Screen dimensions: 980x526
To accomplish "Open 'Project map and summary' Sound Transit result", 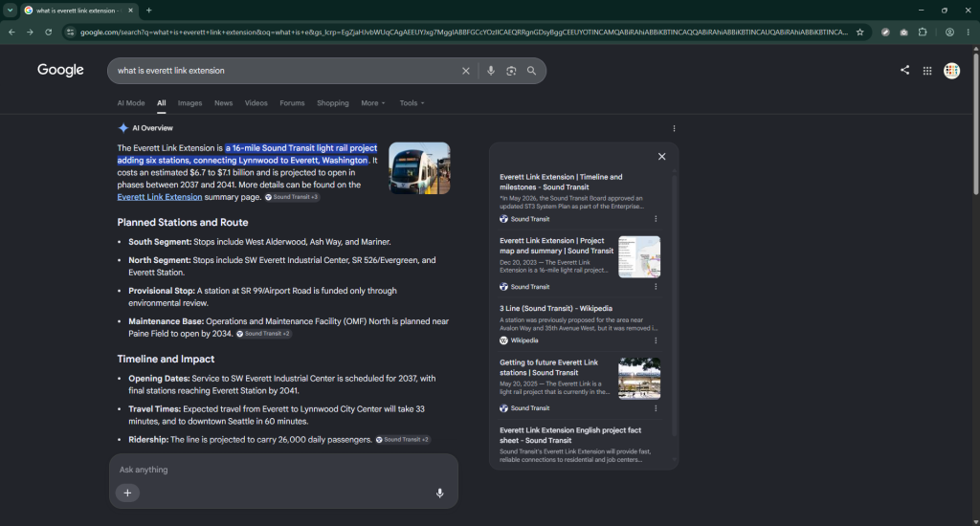I will [x=556, y=246].
